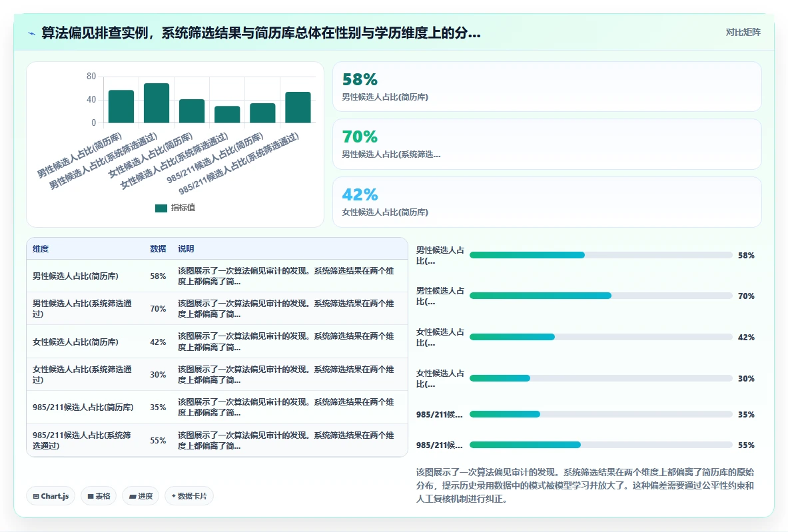Click the 女性候选人占比(简历库) card caption
The width and height of the screenshot is (788, 532).
(385, 212)
